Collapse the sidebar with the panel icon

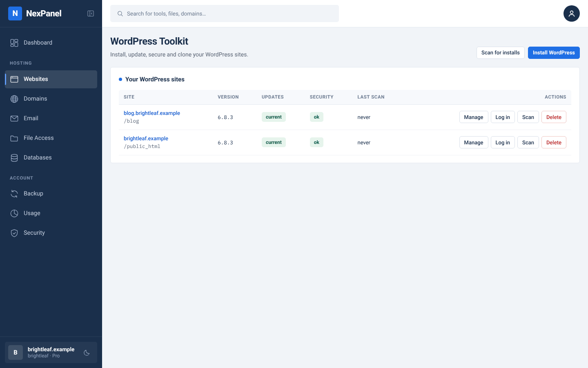click(x=91, y=13)
